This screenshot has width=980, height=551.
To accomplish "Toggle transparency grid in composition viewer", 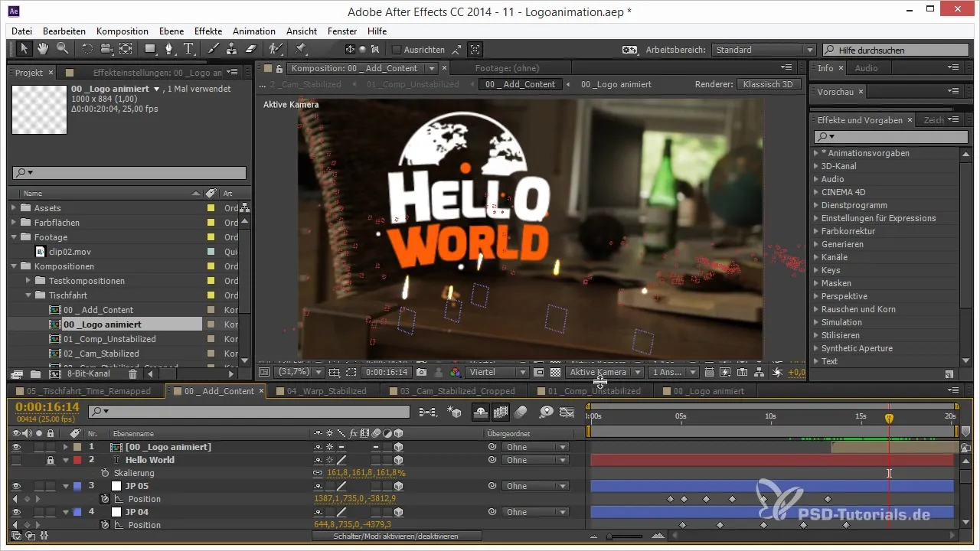I will tap(554, 373).
